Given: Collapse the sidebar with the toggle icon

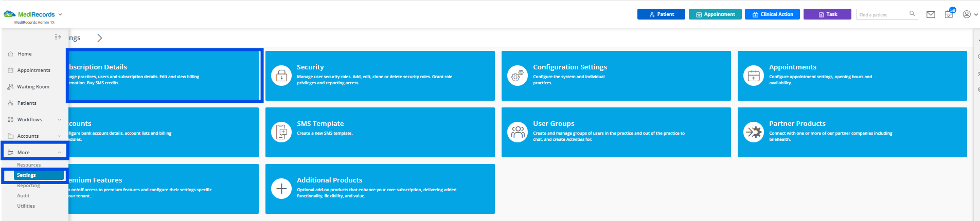Looking at the screenshot, I should (x=58, y=37).
